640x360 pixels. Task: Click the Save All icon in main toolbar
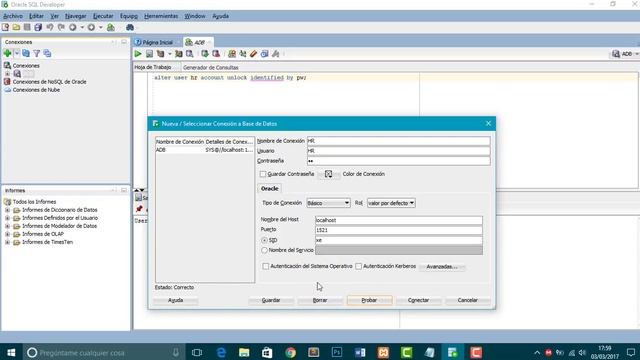click(x=38, y=27)
